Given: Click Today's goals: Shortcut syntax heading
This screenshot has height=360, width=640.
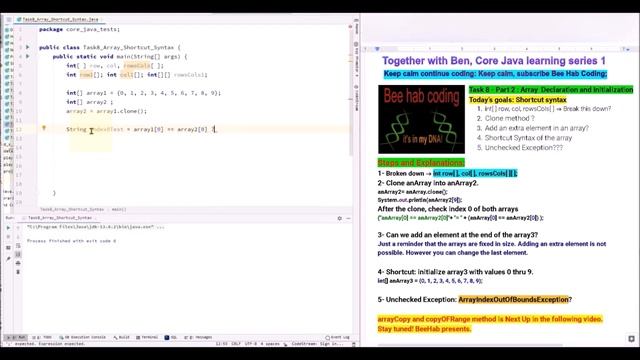Looking at the screenshot, I should [518, 100].
